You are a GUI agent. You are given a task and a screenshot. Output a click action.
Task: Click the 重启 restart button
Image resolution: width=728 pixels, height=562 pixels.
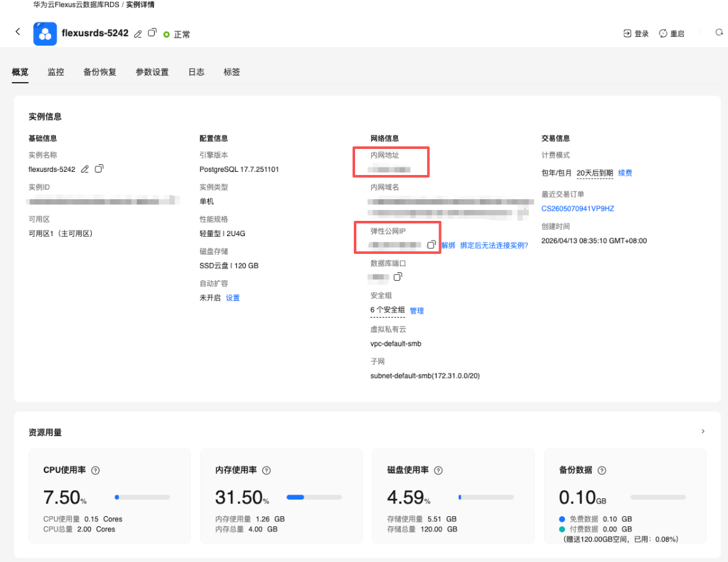click(671, 34)
